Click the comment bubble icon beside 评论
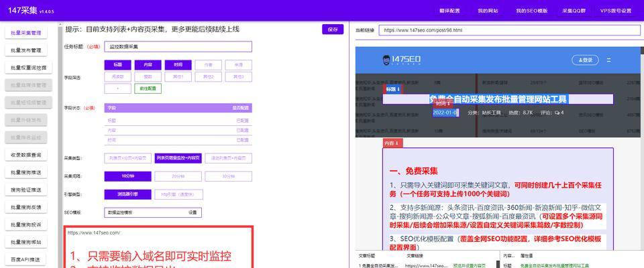644x268 pixels. (557, 113)
